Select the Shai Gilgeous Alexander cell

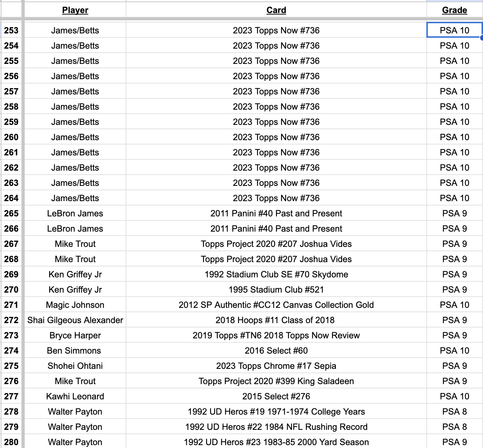75,320
